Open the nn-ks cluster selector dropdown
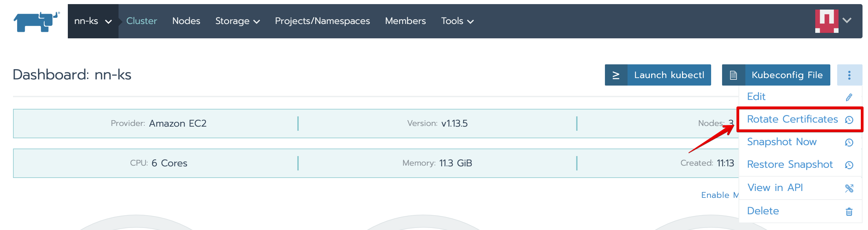The height and width of the screenshot is (230, 868). coord(93,21)
